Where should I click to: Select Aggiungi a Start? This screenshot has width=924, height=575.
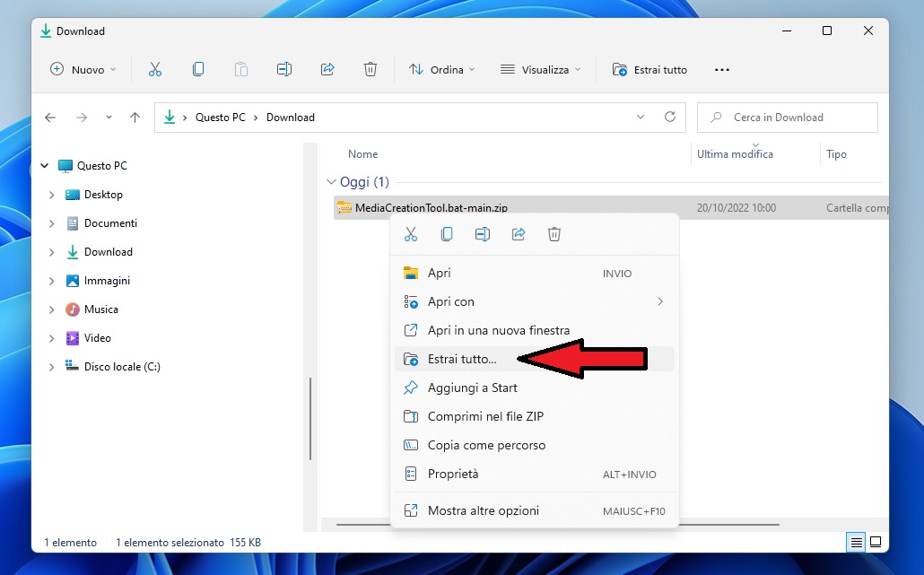(x=534, y=388)
